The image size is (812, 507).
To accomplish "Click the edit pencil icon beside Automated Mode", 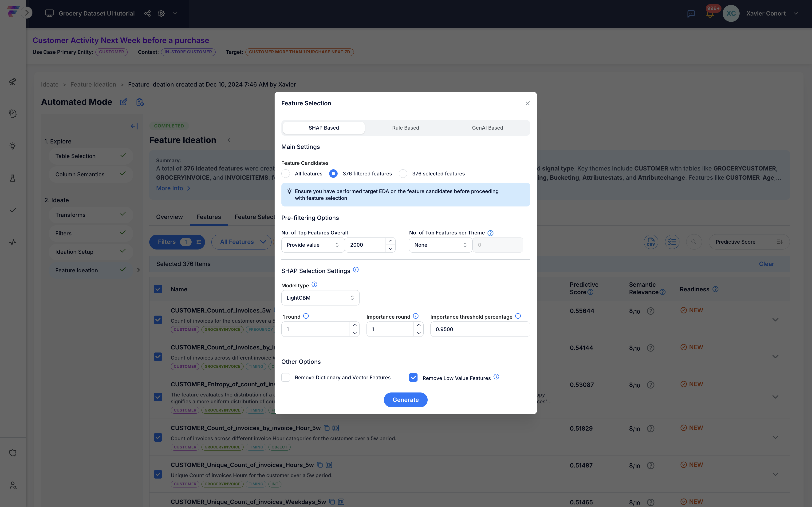I will (124, 102).
